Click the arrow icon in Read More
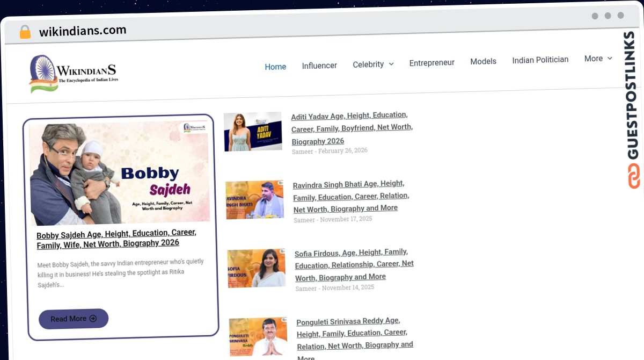This screenshot has width=644, height=360. tap(93, 319)
